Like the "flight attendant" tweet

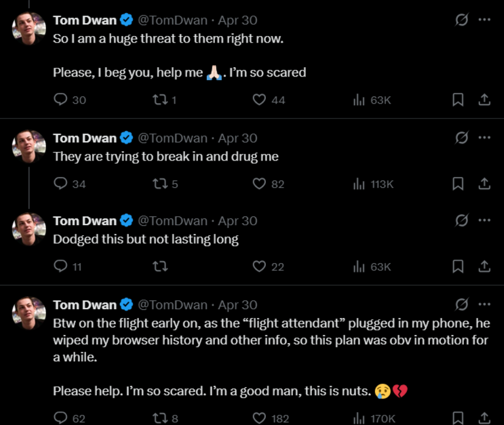[x=258, y=418]
